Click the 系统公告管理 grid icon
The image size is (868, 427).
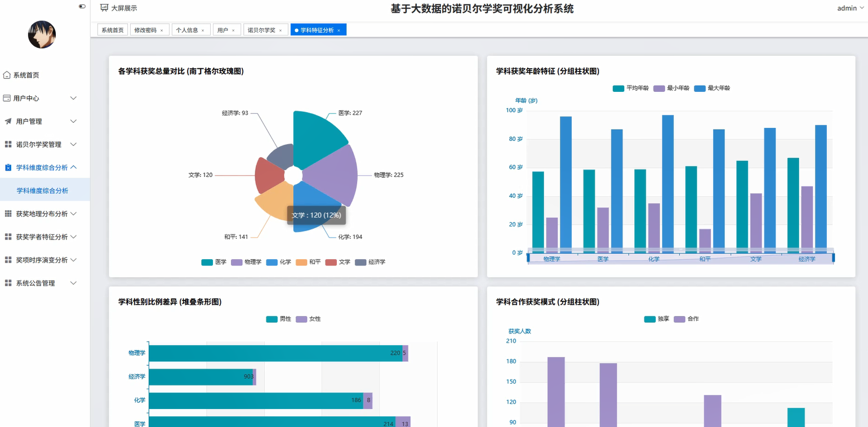click(x=8, y=283)
